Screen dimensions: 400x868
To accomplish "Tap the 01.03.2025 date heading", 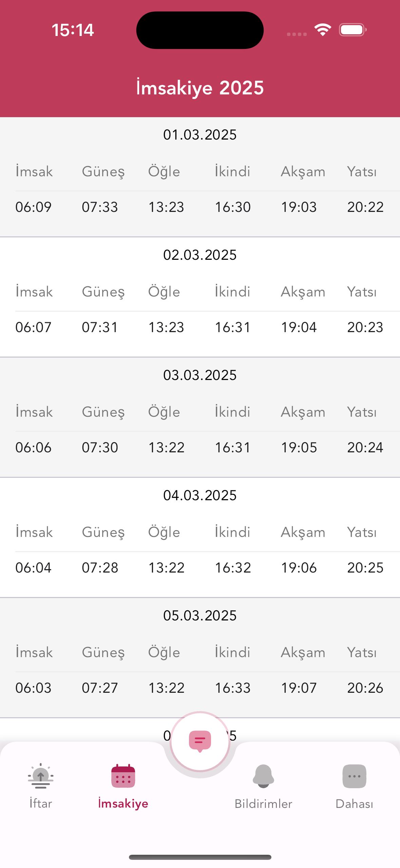I will pyautogui.click(x=200, y=135).
